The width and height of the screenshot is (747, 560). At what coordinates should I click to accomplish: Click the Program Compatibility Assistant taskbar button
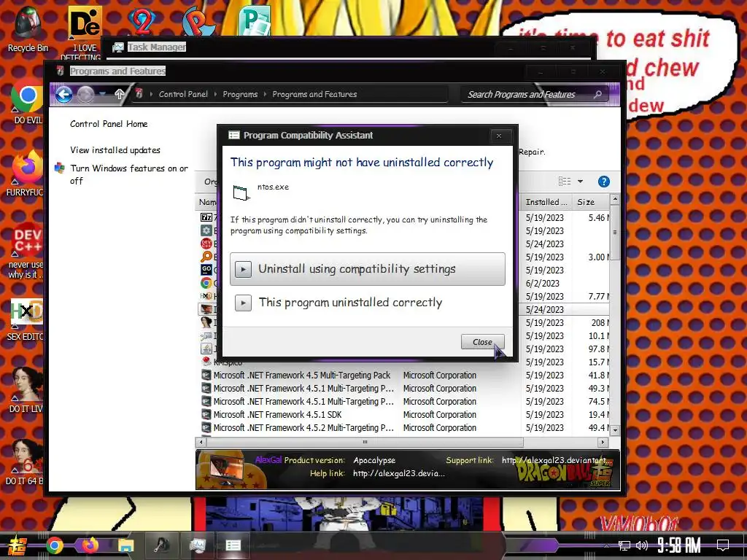click(x=233, y=545)
